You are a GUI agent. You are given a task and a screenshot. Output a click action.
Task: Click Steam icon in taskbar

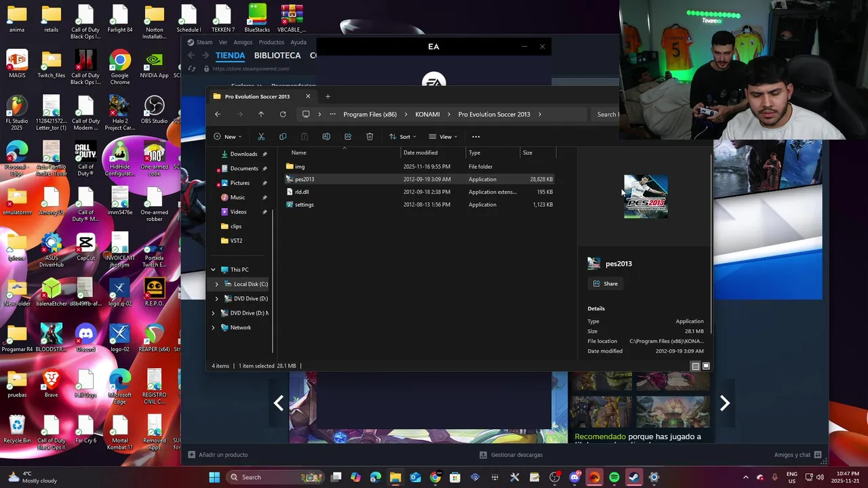click(x=634, y=477)
